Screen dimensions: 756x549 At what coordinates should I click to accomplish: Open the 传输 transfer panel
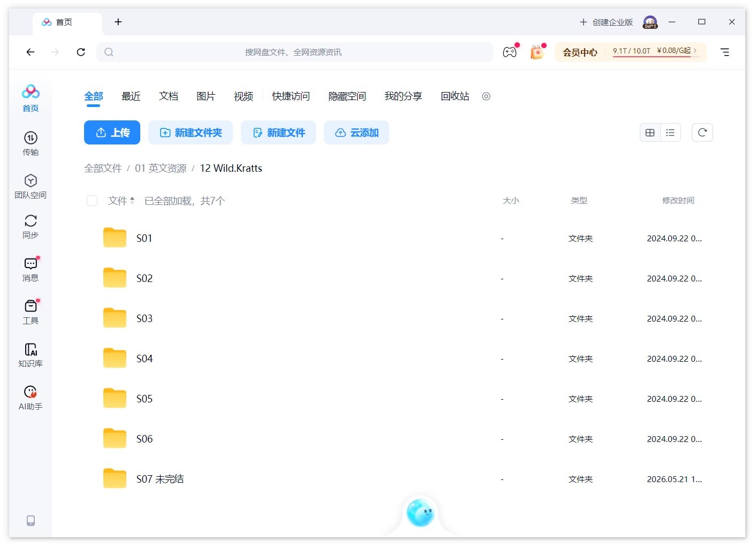(31, 143)
